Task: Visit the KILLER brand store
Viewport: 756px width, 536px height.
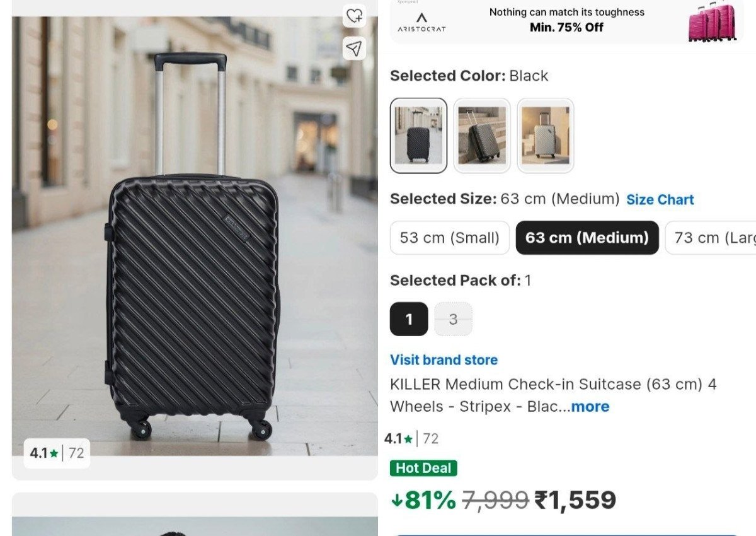Action: pyautogui.click(x=443, y=359)
